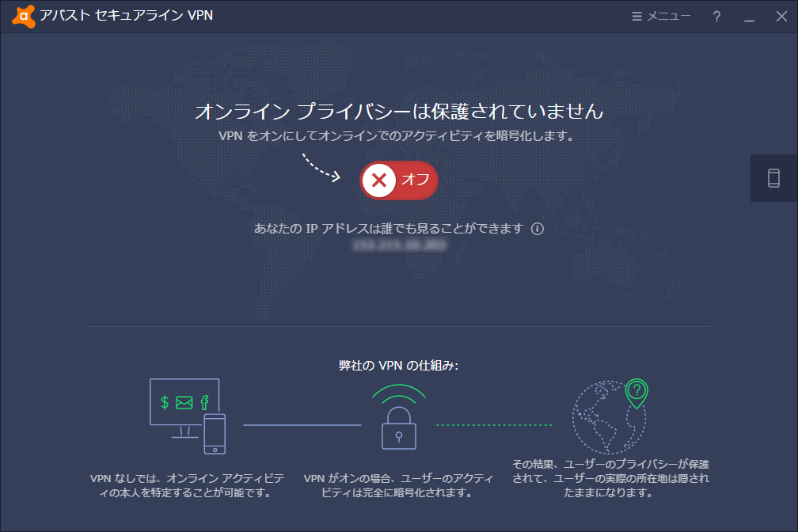This screenshot has height=532, width=798.
Task: Click the subtitle VPN をオンにしてオンラインで…
Action: [x=397, y=136]
